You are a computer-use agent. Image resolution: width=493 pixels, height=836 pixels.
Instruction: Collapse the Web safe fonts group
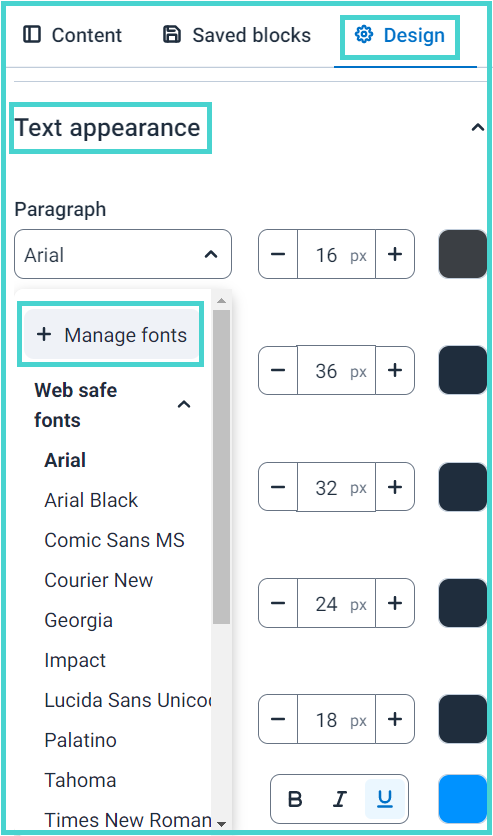(184, 405)
